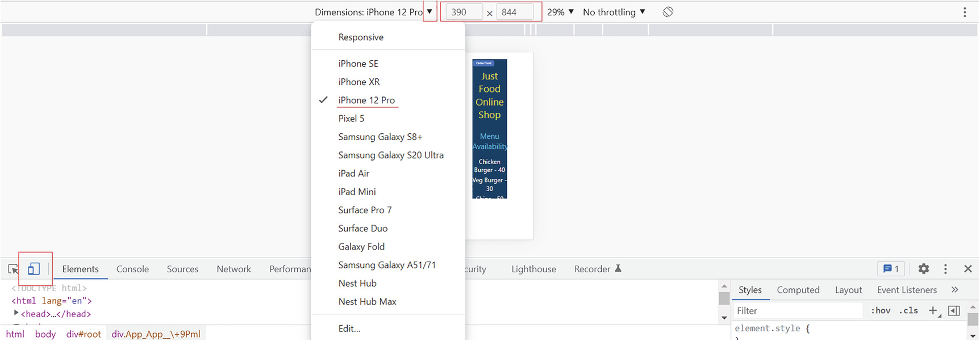
Task: Select Samsung Galaxy S20 Ultra from device list
Action: (391, 155)
